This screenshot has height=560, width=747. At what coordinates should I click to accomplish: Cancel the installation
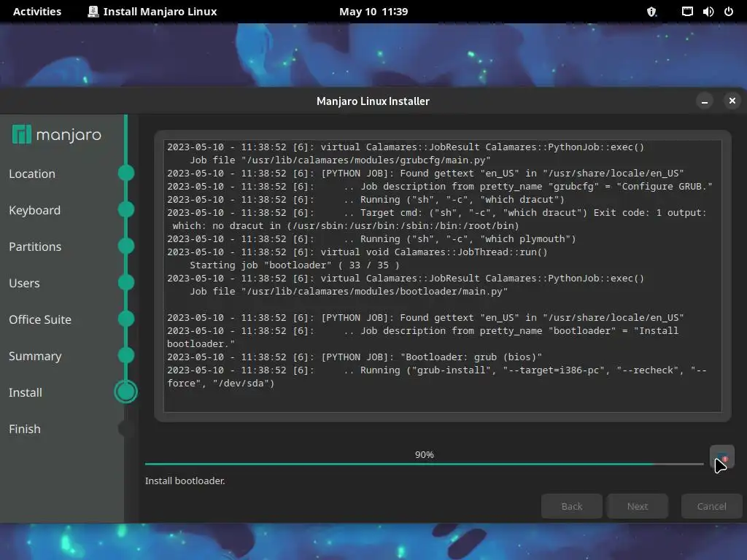pos(712,506)
